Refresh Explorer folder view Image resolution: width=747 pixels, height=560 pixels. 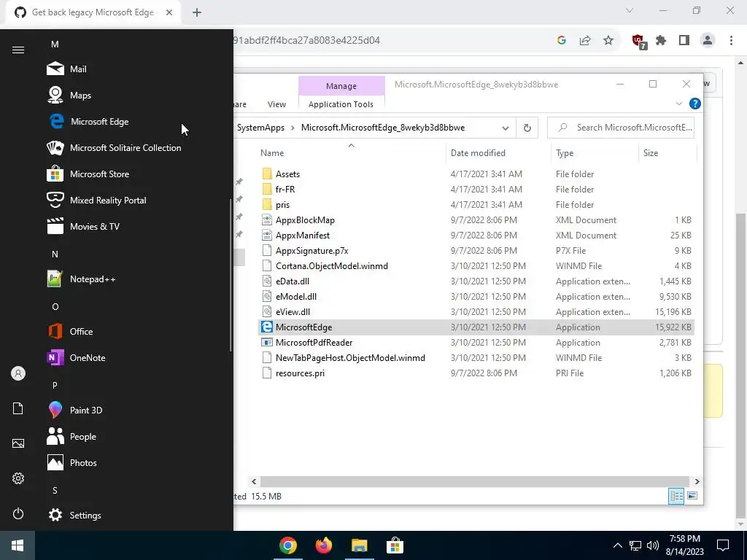(x=527, y=128)
